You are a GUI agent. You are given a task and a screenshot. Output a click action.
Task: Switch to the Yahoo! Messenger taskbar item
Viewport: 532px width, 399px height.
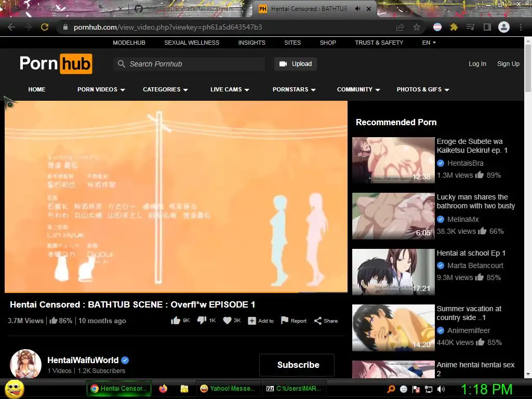[x=229, y=389]
